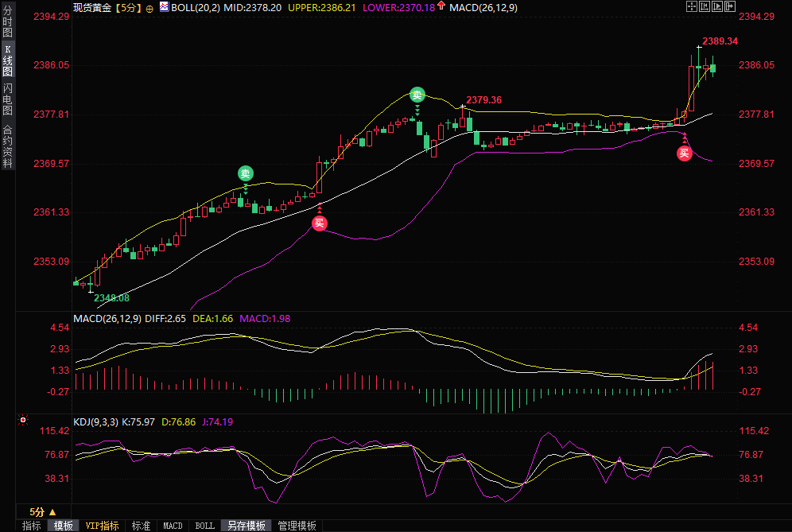792x532 pixels.
Task: Click the play-forward chart axis icon
Action: click(x=717, y=6)
